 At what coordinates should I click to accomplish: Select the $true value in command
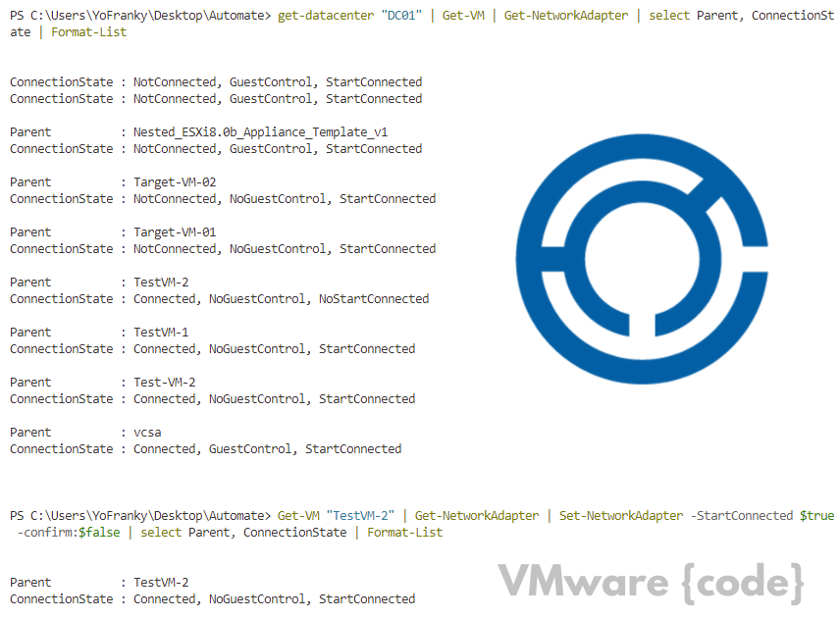(x=817, y=516)
